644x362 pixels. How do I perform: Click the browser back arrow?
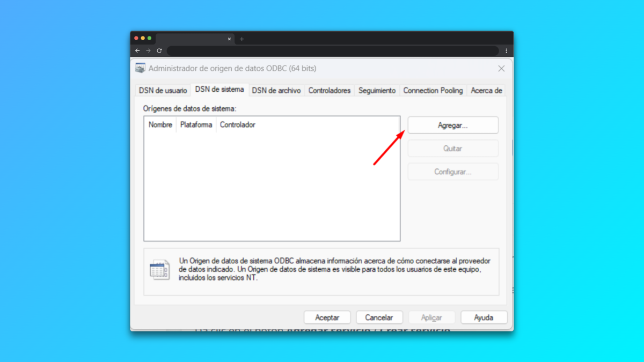pos(137,51)
